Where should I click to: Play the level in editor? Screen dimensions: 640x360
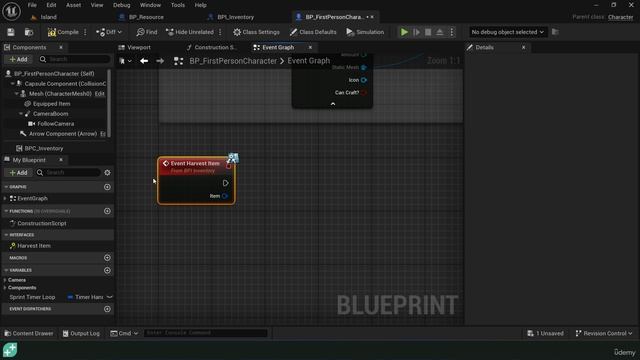pos(404,32)
